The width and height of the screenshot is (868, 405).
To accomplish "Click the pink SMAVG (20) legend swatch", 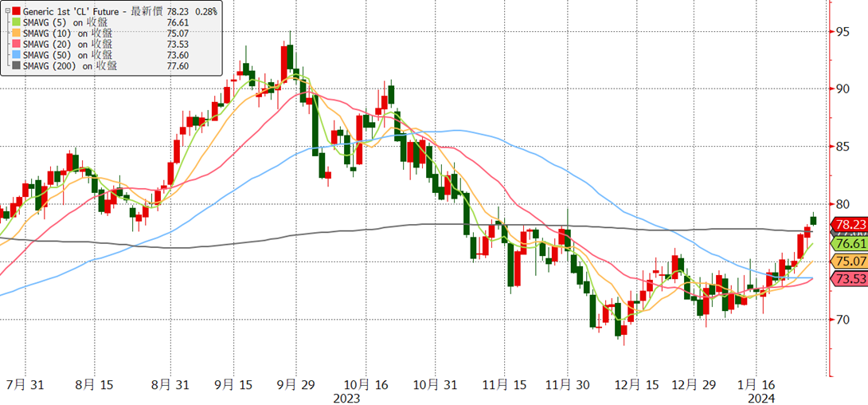I will (17, 45).
